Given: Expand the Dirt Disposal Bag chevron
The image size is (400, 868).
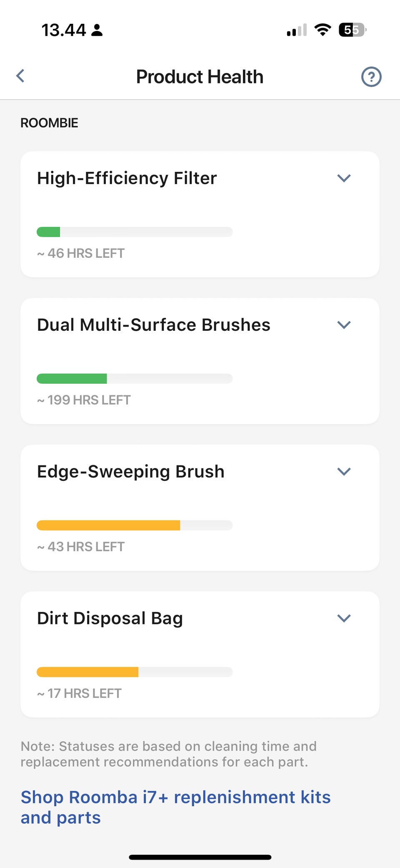Looking at the screenshot, I should (x=344, y=618).
